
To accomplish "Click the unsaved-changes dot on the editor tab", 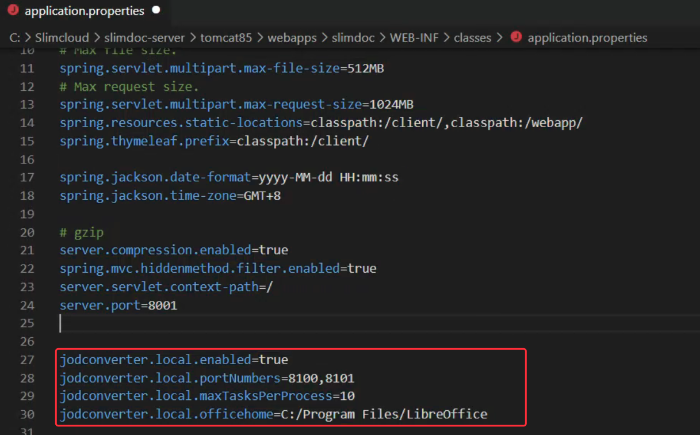I will click(157, 12).
